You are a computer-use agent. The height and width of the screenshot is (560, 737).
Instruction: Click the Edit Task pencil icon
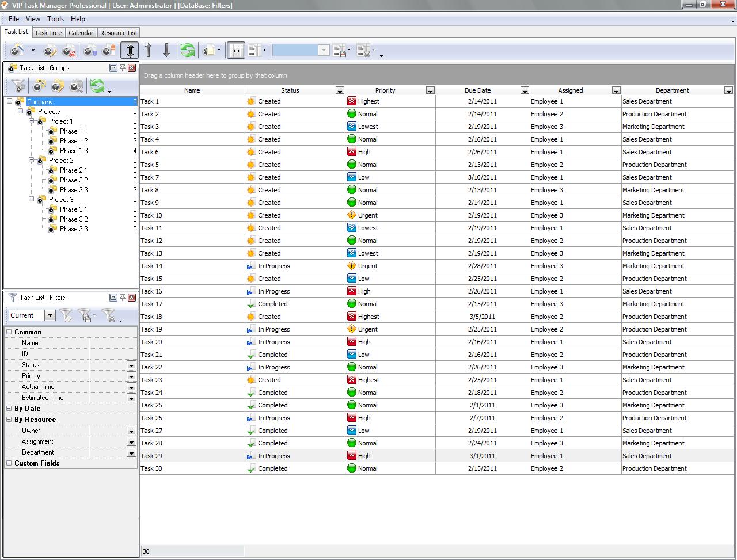tap(50, 51)
